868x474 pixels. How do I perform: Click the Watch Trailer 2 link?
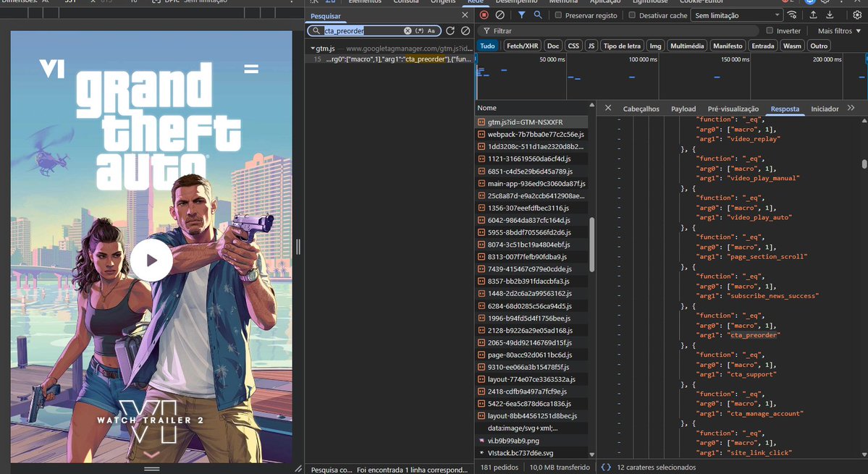[151, 420]
